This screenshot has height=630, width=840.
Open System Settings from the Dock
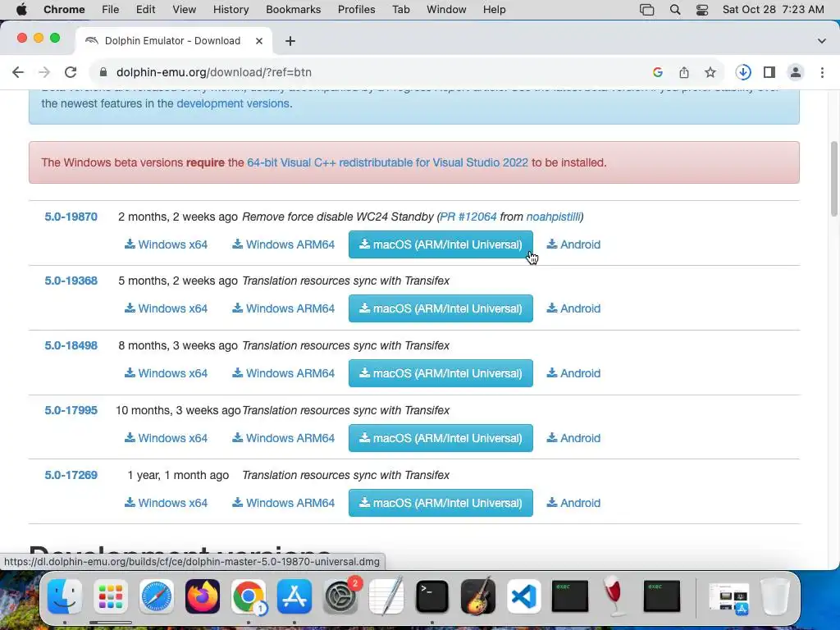coord(340,596)
